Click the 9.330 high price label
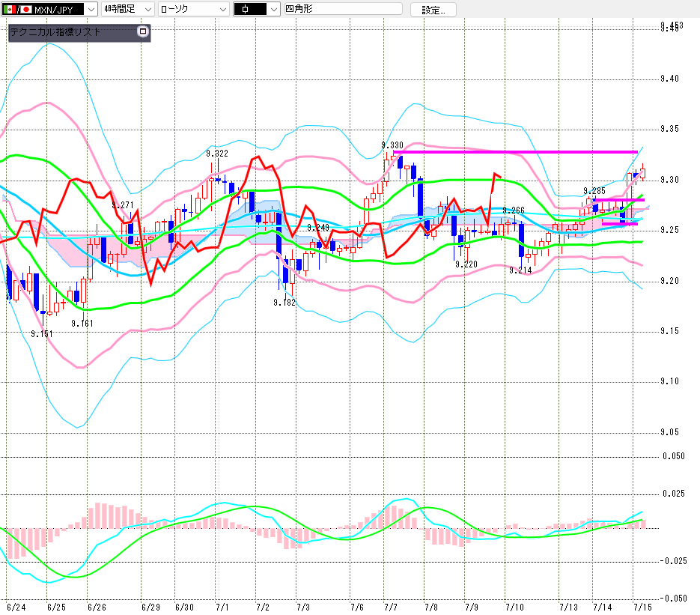The height and width of the screenshot is (615, 700). pyautogui.click(x=392, y=145)
